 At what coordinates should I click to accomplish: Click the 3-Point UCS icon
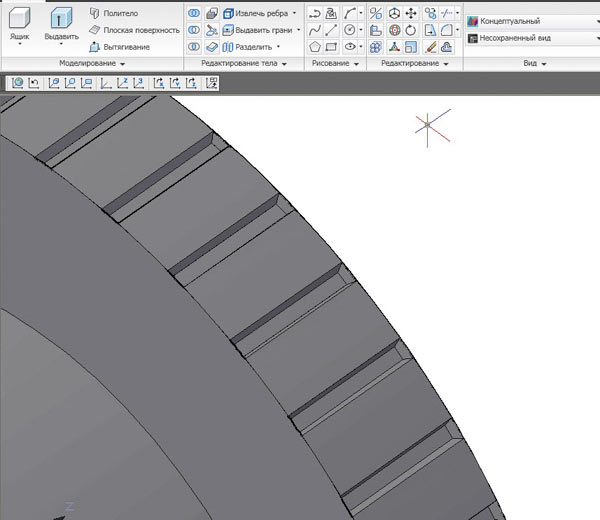(138, 83)
